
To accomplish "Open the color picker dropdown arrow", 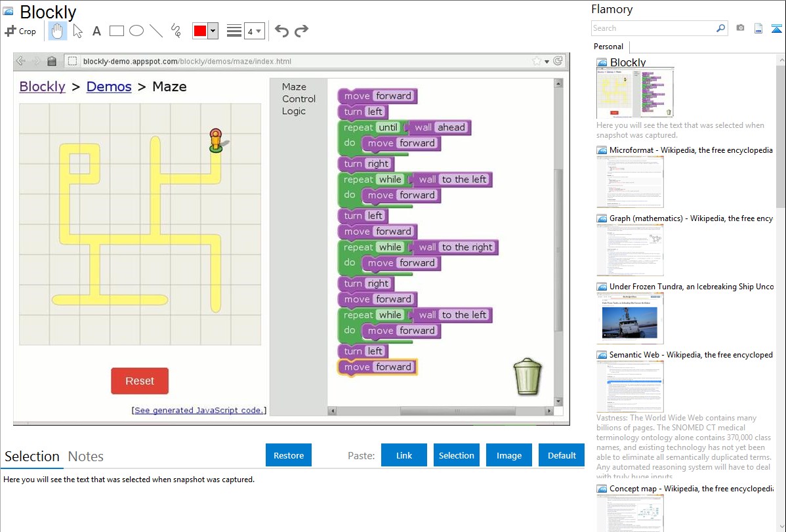I will click(x=213, y=31).
